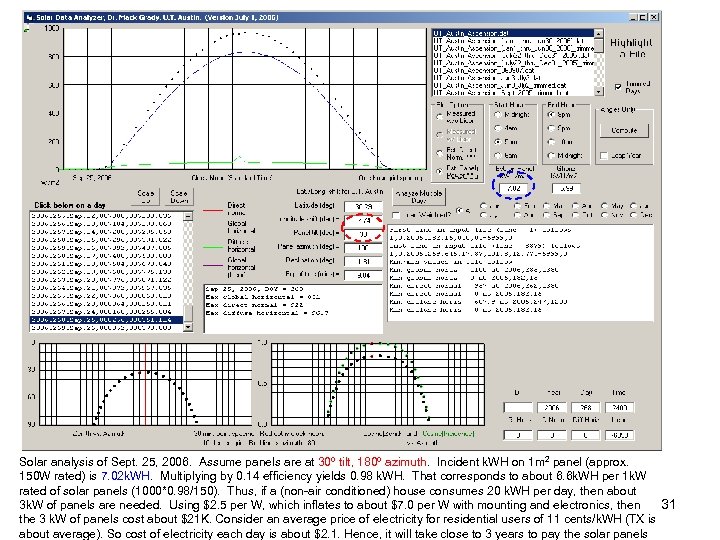Click the Sep 25, 2006 summary text box
720x540 pixels.
pyautogui.click(x=293, y=308)
